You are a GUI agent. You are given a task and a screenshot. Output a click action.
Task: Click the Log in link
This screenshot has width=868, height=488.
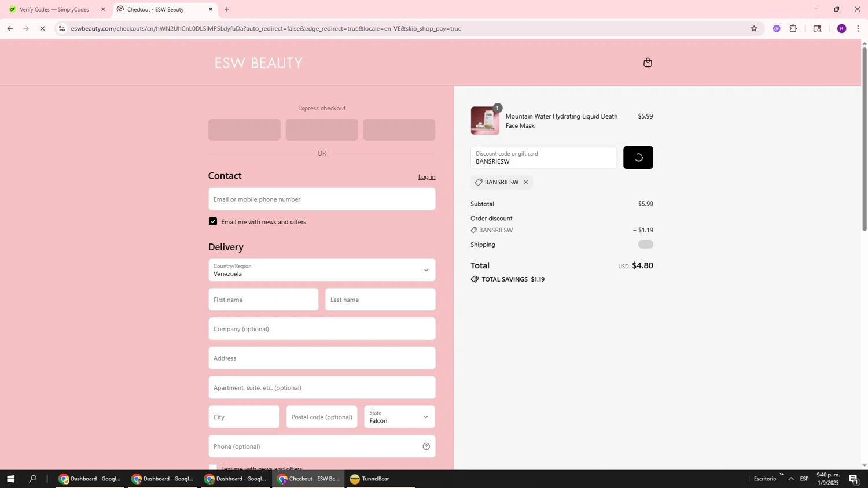click(x=426, y=177)
